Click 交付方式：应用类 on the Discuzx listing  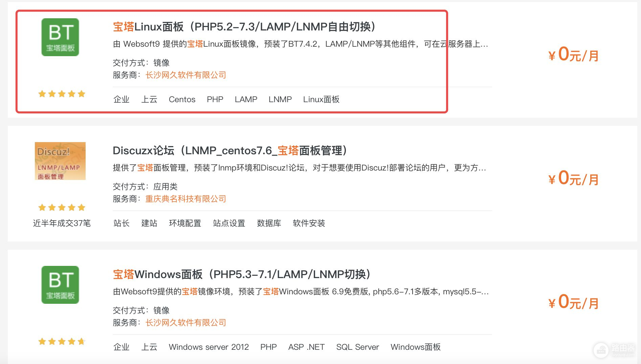coord(145,187)
